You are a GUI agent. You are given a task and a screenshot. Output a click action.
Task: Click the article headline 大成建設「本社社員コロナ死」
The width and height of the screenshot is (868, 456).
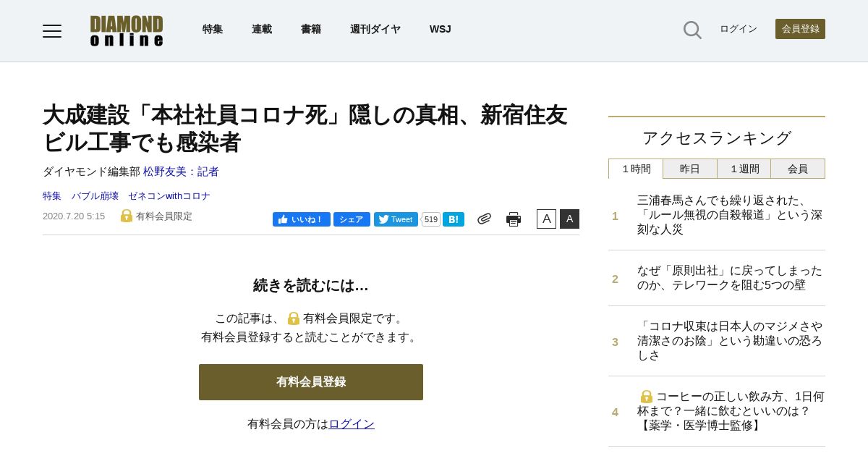point(305,128)
